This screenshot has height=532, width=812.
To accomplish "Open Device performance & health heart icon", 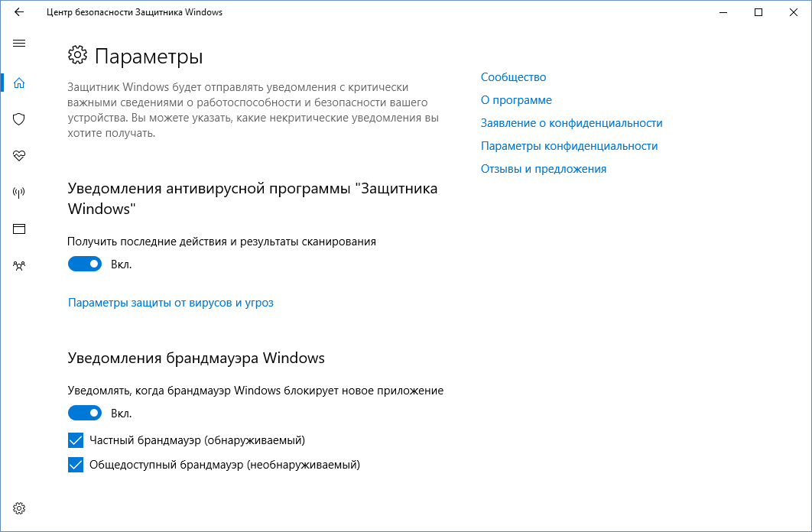I will (x=19, y=156).
